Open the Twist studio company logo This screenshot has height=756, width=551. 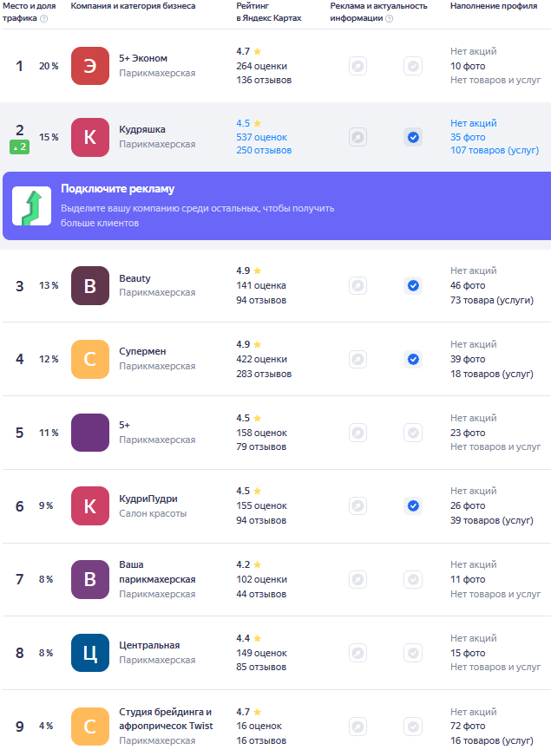(90, 727)
